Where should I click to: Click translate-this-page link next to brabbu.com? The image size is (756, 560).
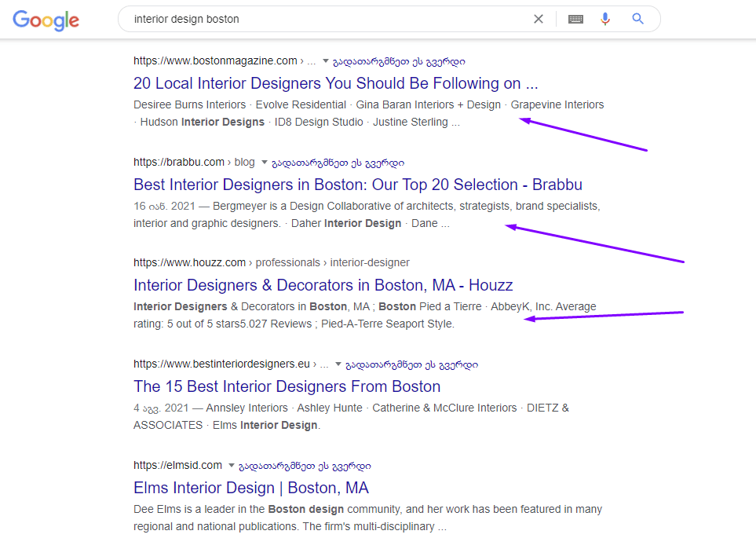click(x=338, y=163)
